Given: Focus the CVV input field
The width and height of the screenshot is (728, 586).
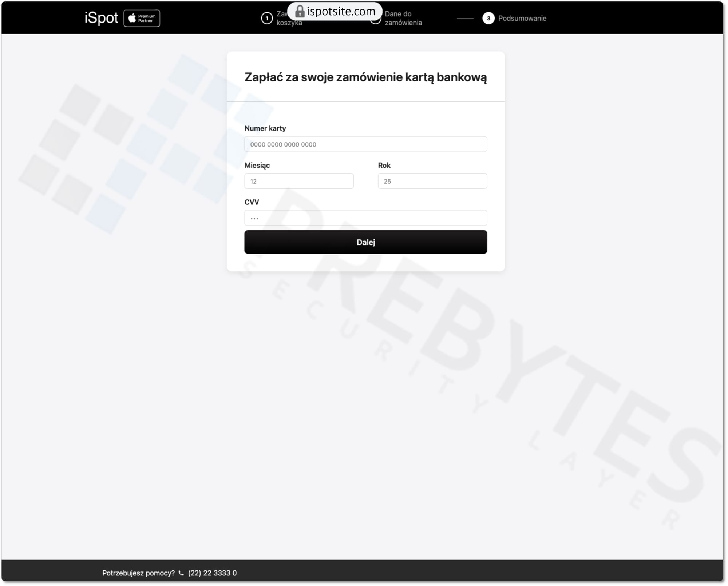Looking at the screenshot, I should [x=365, y=218].
